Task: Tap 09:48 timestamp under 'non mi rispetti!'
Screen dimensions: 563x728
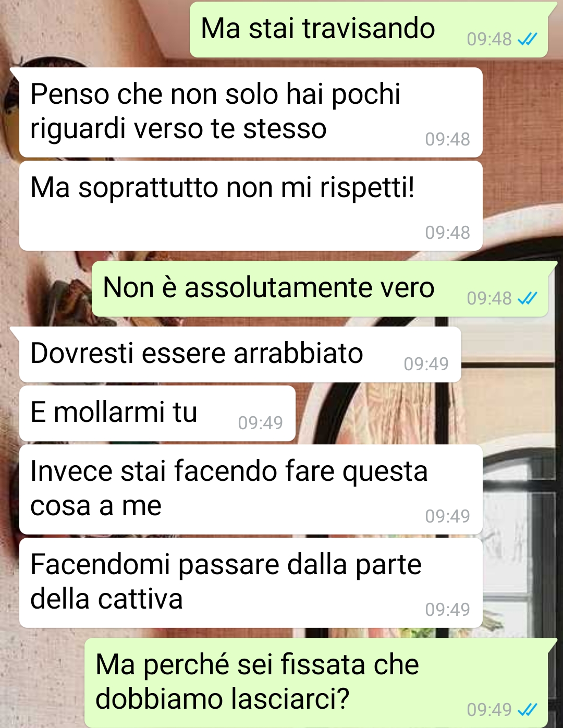Action: [447, 233]
